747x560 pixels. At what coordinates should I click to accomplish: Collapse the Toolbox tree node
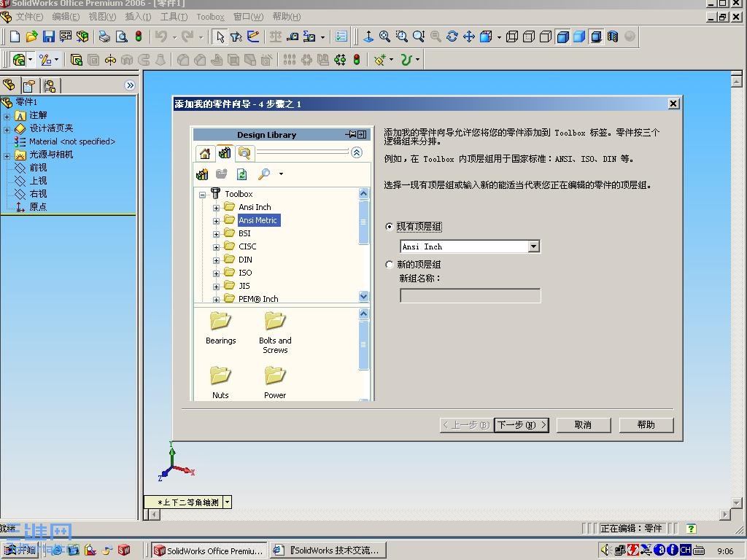(203, 195)
